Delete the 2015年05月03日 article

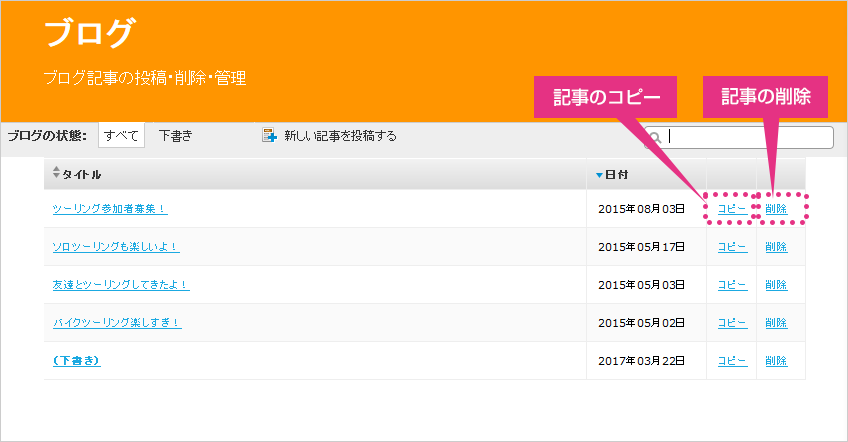[776, 285]
